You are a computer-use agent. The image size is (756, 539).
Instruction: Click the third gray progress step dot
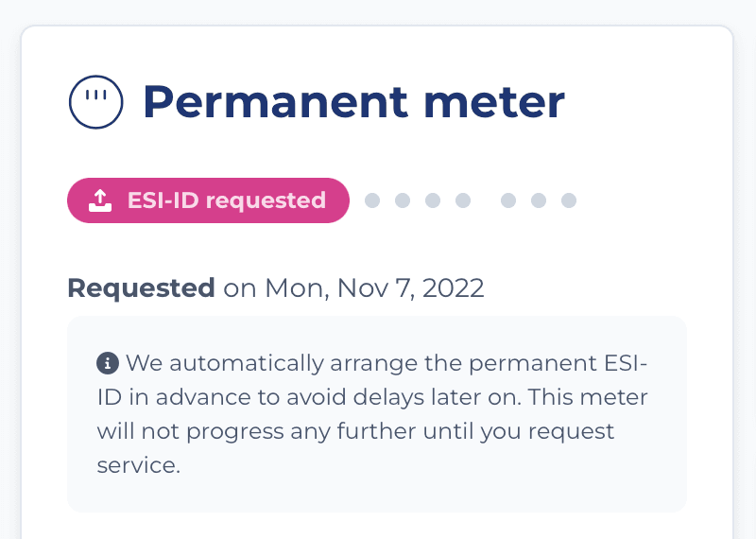click(x=433, y=200)
